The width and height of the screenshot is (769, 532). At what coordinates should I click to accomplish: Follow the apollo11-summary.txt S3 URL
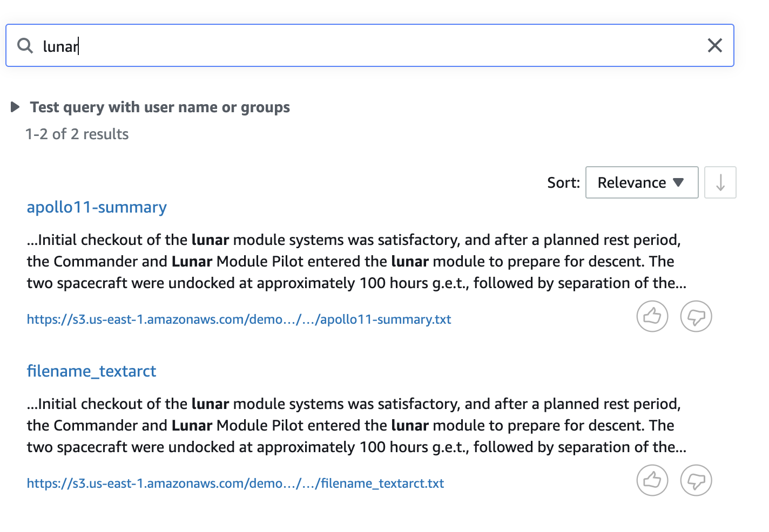(x=239, y=319)
